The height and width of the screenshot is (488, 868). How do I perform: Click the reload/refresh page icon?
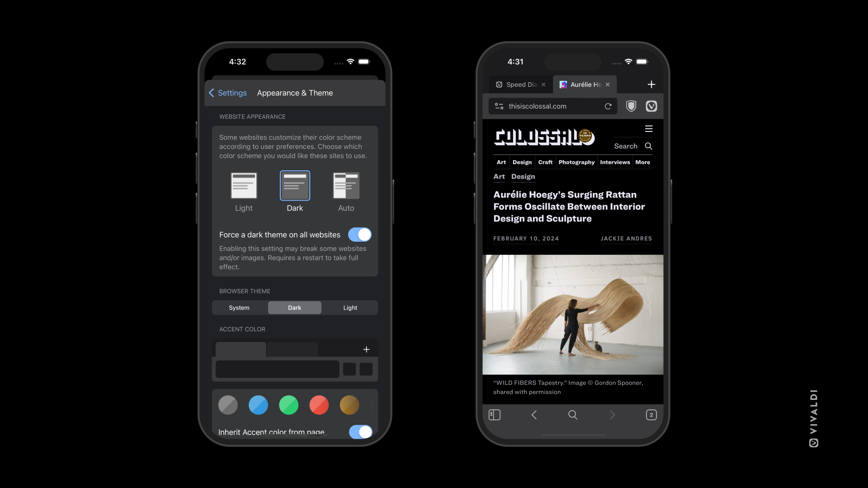[608, 106]
